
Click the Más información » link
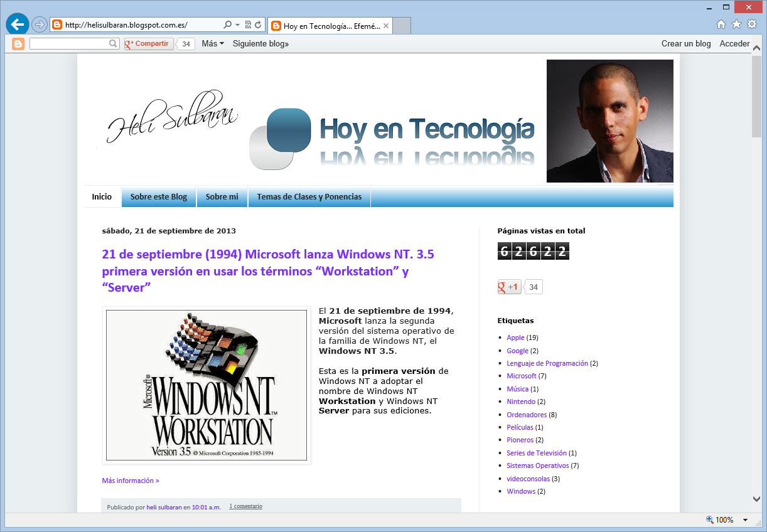tap(131, 481)
